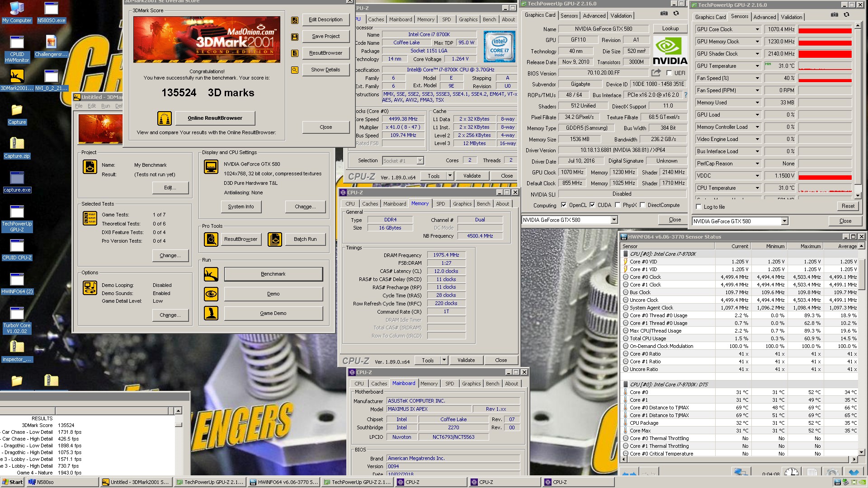Open the Capture folder on desktop

pyautogui.click(x=17, y=114)
